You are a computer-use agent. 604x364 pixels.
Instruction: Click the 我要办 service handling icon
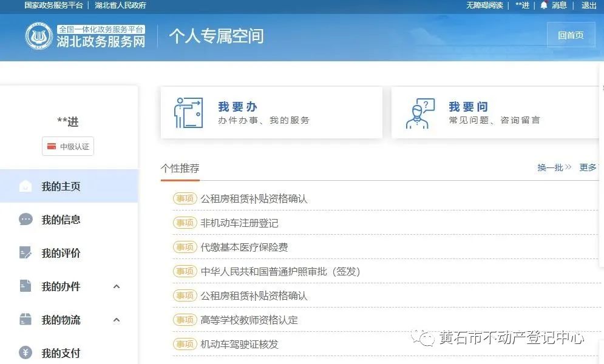click(x=188, y=112)
